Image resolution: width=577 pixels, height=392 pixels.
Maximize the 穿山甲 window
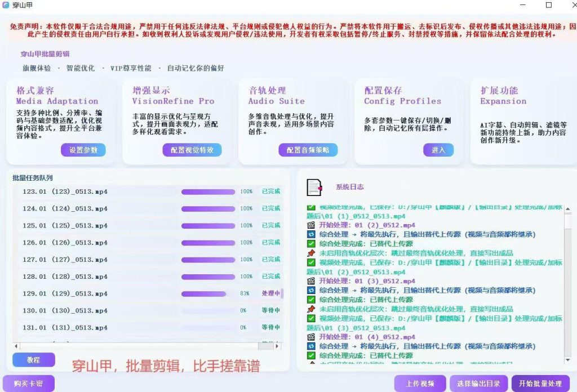549,5
